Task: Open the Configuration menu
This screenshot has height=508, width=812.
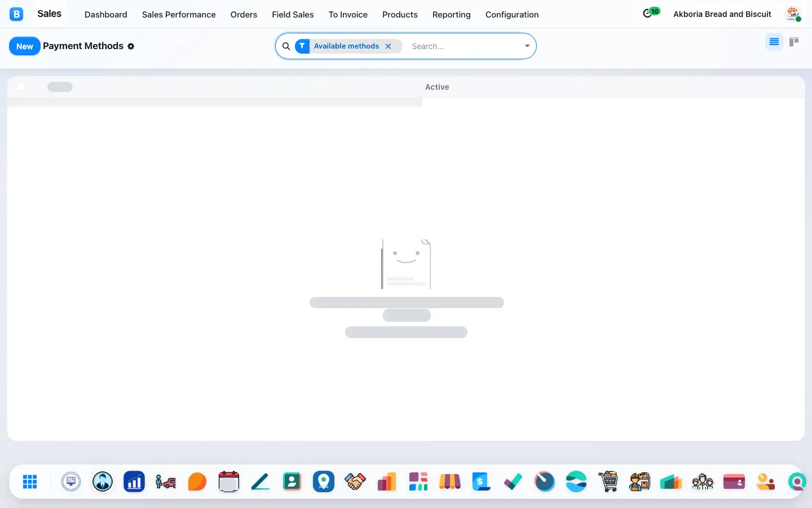Action: pyautogui.click(x=512, y=15)
